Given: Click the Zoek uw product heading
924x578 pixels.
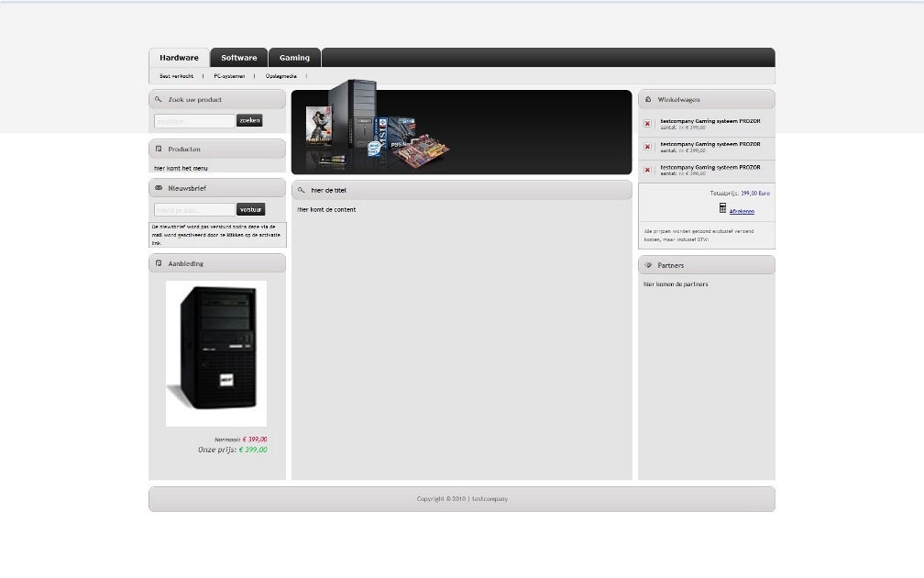Looking at the screenshot, I should point(195,100).
